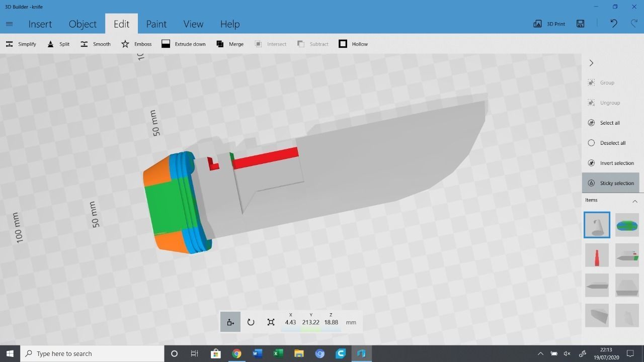Screen dimensions: 644x362
Task: Click the battery status tray icon
Action: pos(554,353)
